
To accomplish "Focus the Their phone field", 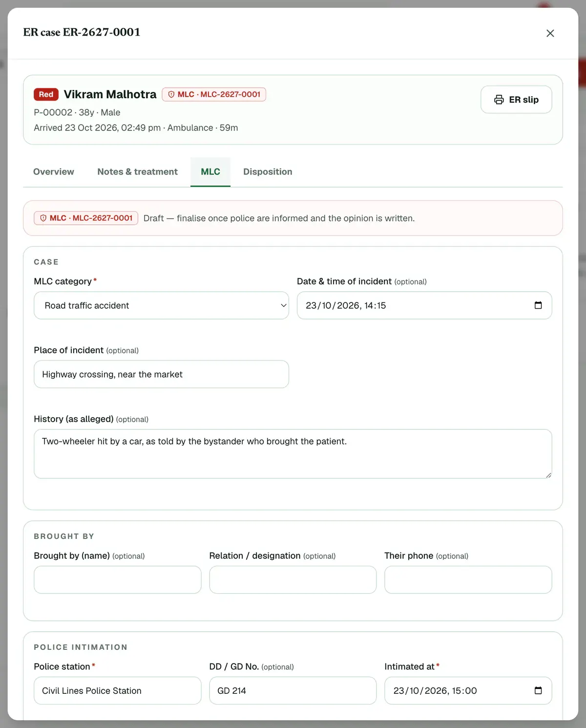I will point(468,580).
